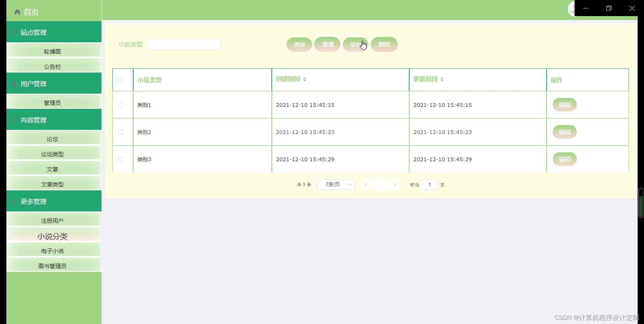This screenshot has height=324, width=644.
Task: Sort by 更新时间 column arrows
Action: point(442,79)
